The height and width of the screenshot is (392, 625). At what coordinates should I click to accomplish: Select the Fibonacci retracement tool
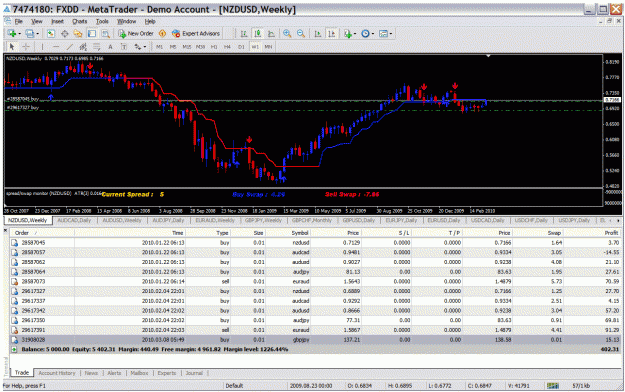pyautogui.click(x=96, y=47)
